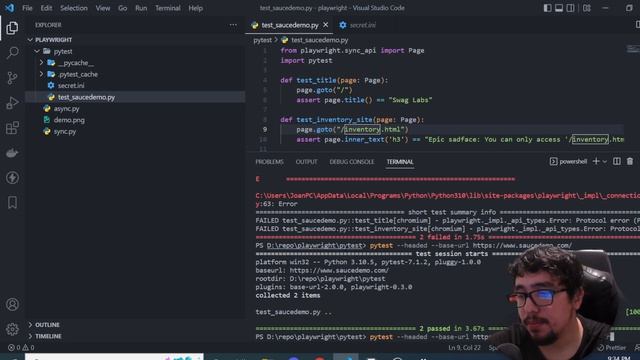Open Source Control view icon

tap(12, 78)
